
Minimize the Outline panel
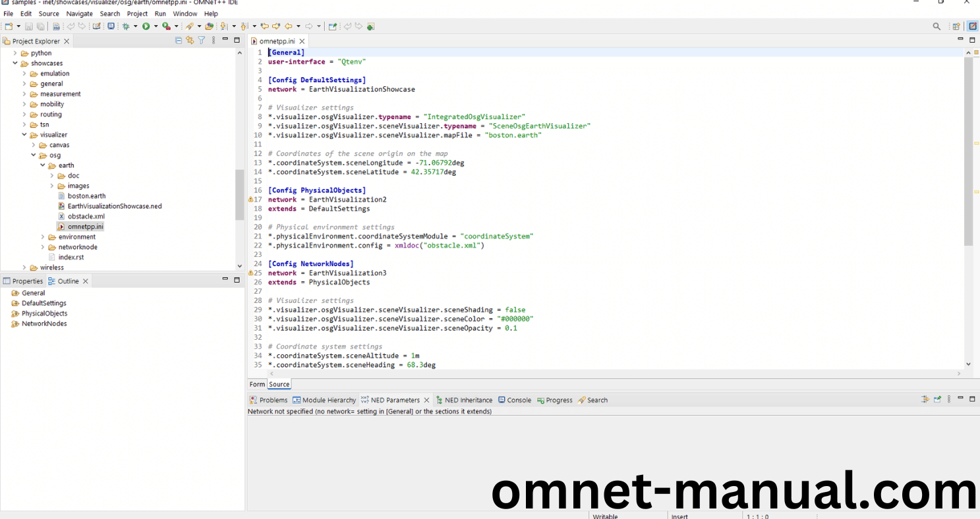pyautogui.click(x=225, y=280)
